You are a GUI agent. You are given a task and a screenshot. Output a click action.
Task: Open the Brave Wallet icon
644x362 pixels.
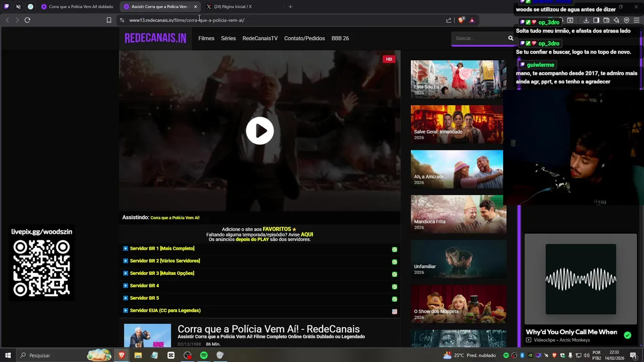pos(606,20)
